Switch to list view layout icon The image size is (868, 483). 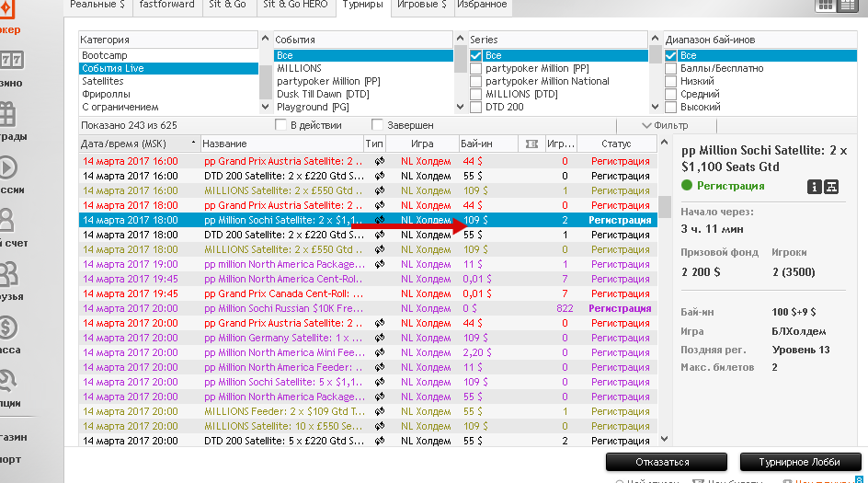pos(847,6)
